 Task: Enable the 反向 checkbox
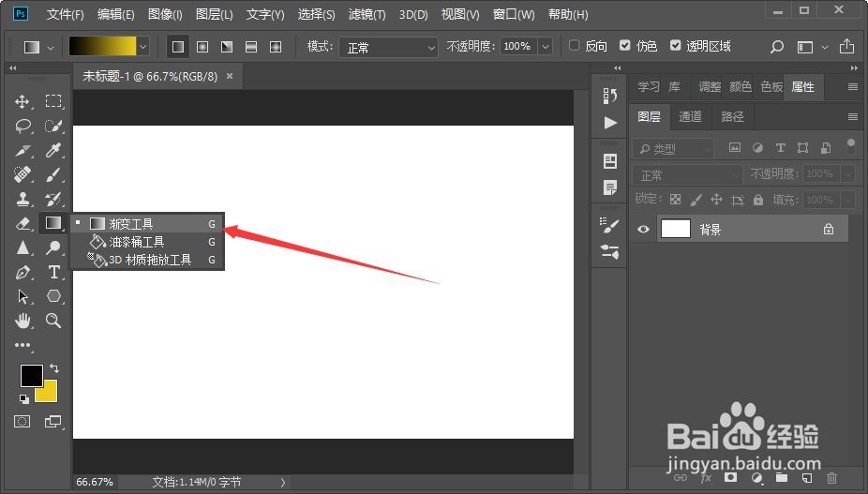point(575,45)
